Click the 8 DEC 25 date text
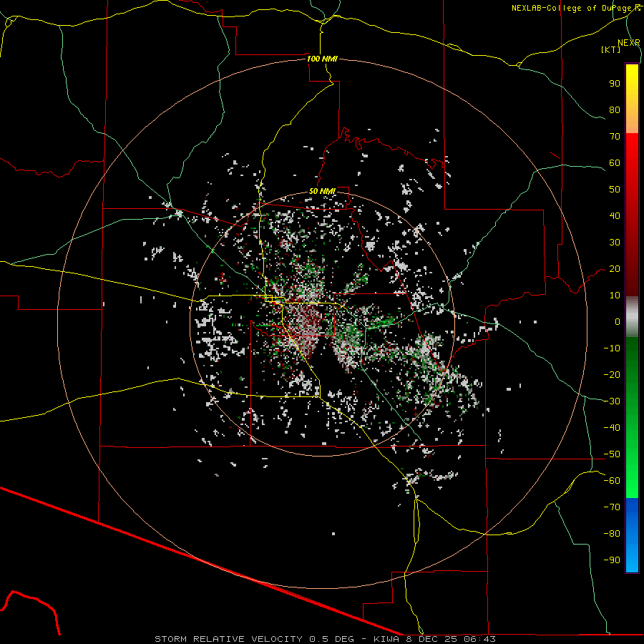This screenshot has height=644, width=644. (x=431, y=639)
